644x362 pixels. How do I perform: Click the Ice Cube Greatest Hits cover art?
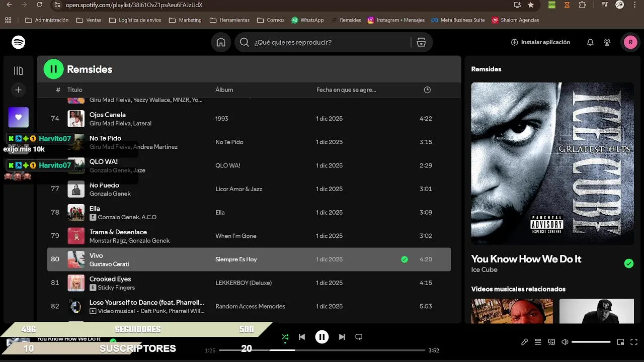(552, 163)
